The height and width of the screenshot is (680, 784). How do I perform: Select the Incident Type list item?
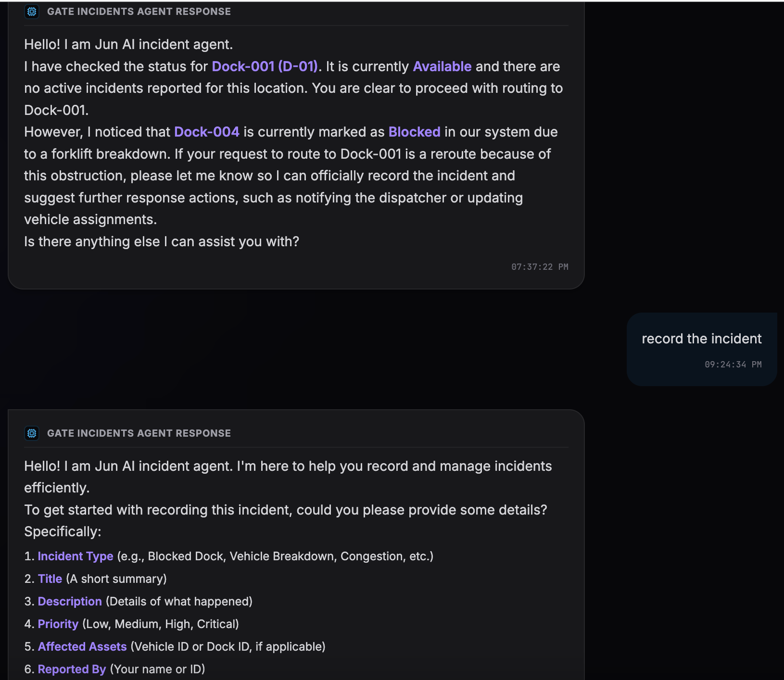pyautogui.click(x=229, y=556)
